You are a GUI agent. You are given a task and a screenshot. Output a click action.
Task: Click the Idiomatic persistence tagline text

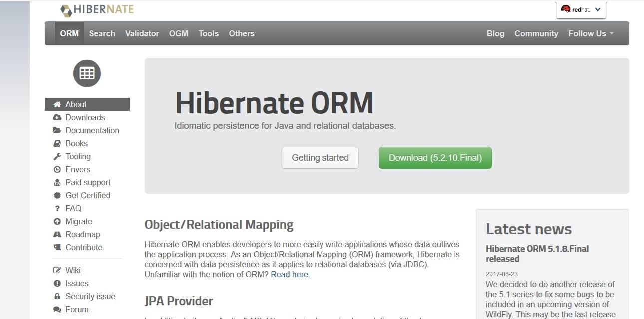[x=285, y=126]
